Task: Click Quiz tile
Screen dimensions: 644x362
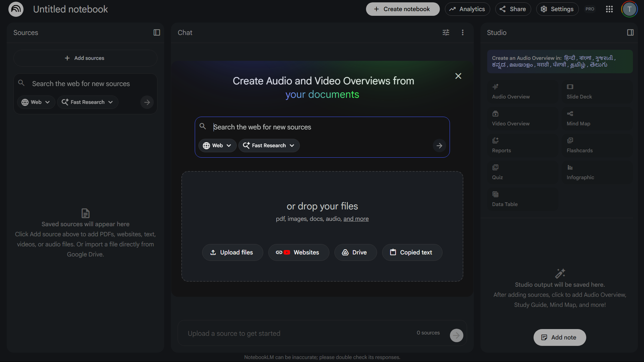Action: tap(523, 172)
